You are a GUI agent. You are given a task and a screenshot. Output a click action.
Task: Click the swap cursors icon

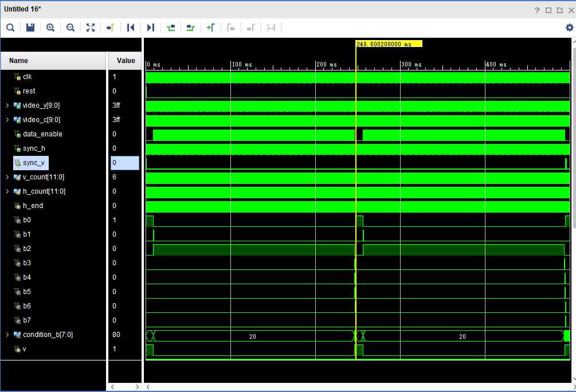click(x=271, y=28)
